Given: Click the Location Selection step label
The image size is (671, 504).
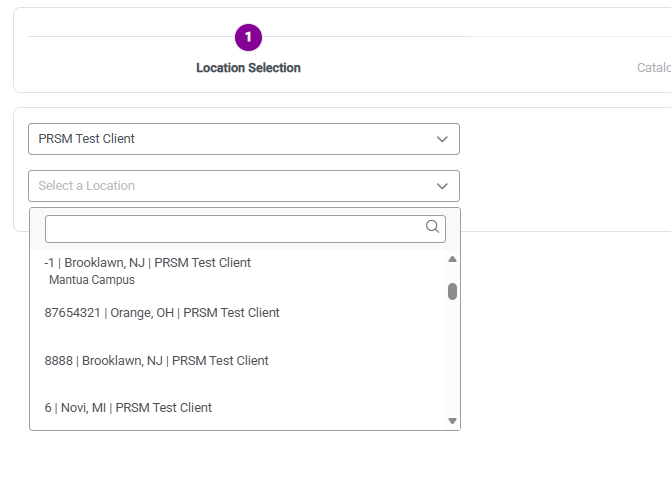Looking at the screenshot, I should click(x=248, y=68).
